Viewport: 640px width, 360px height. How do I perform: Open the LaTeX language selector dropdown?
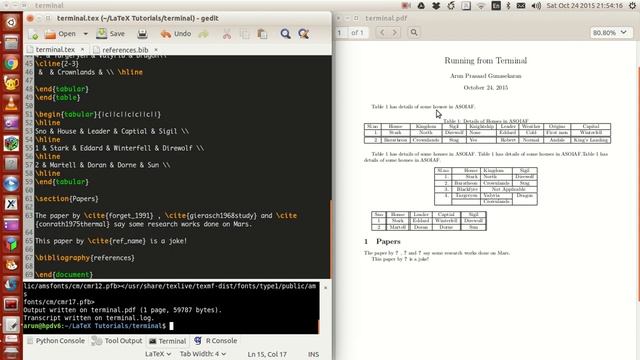point(158,354)
